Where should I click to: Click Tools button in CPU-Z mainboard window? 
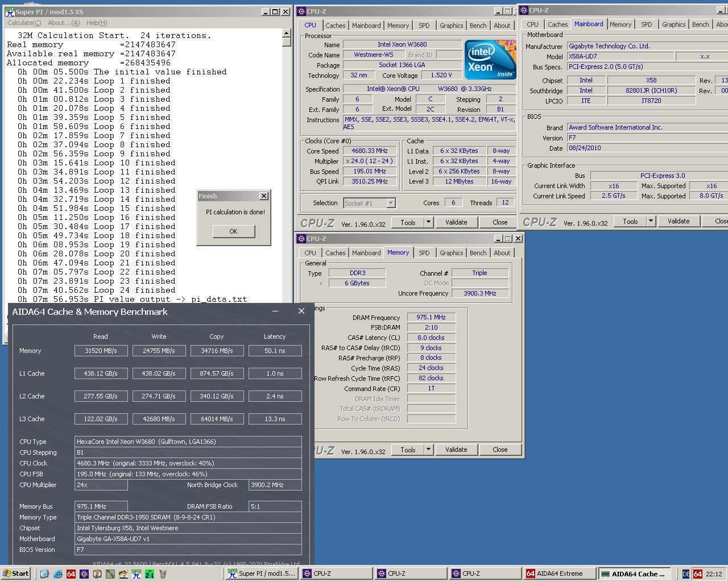pyautogui.click(x=630, y=221)
